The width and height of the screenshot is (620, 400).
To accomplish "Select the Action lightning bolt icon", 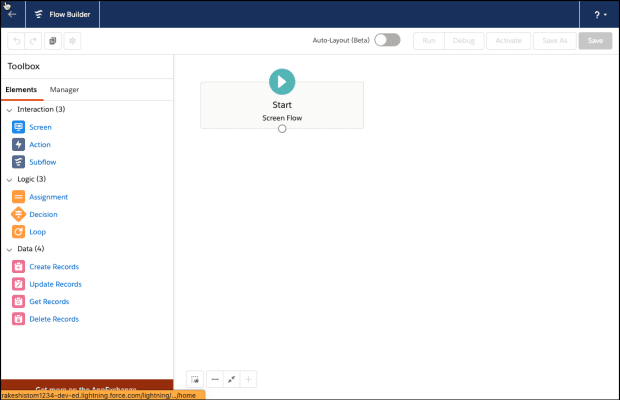I will [x=18, y=145].
